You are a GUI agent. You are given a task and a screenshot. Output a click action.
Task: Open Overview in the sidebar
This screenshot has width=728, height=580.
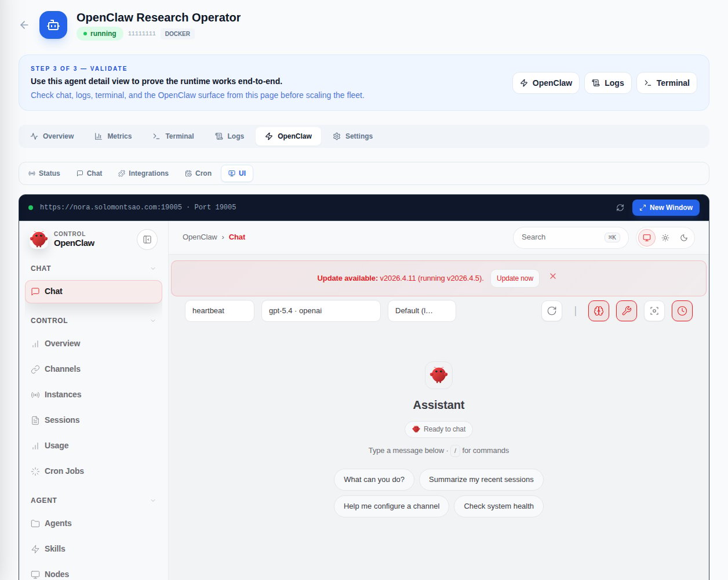tap(93, 344)
